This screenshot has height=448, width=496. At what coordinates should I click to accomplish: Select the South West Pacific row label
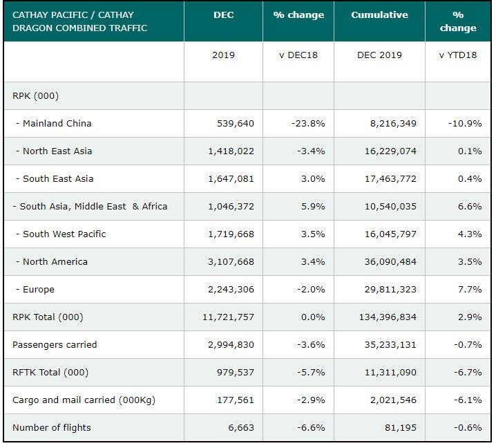tap(64, 234)
